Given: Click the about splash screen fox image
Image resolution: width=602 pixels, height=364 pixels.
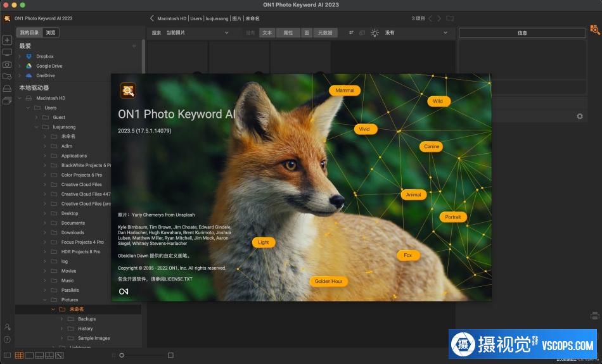Looking at the screenshot, I should point(301,187).
